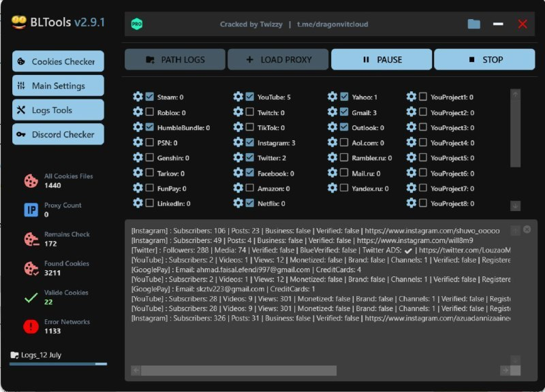Open gear settings for Steam
Image resolution: width=545 pixels, height=392 pixels.
click(x=138, y=97)
